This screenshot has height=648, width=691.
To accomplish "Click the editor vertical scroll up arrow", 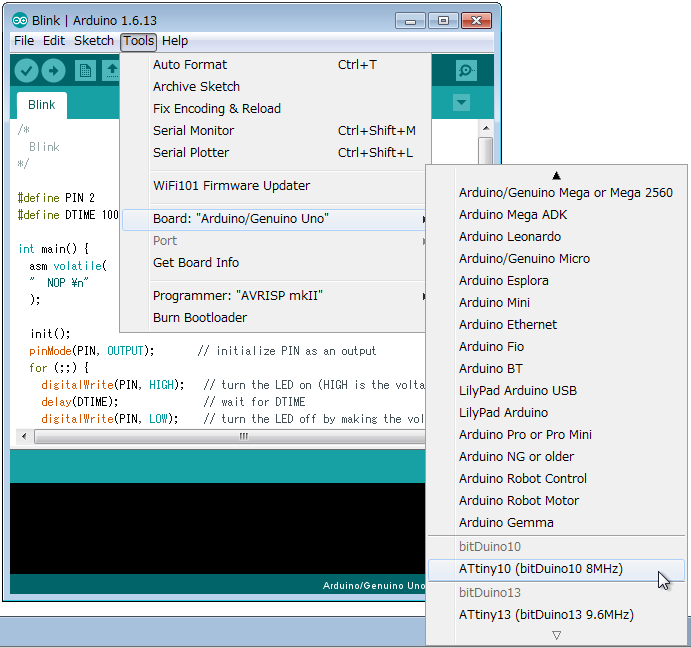I will 486,128.
